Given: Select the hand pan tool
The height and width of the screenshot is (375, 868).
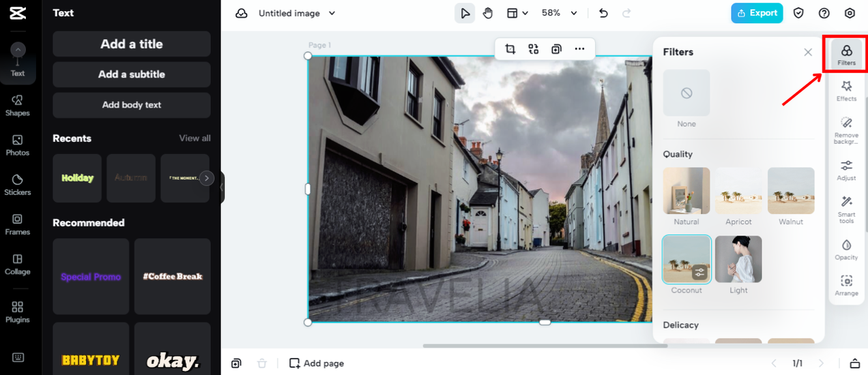Looking at the screenshot, I should tap(488, 13).
